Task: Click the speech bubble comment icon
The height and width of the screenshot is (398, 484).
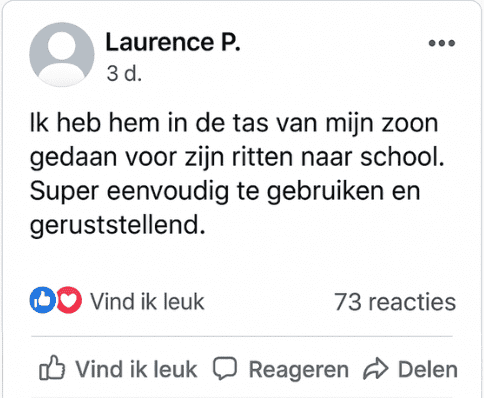Action: pos(225,368)
